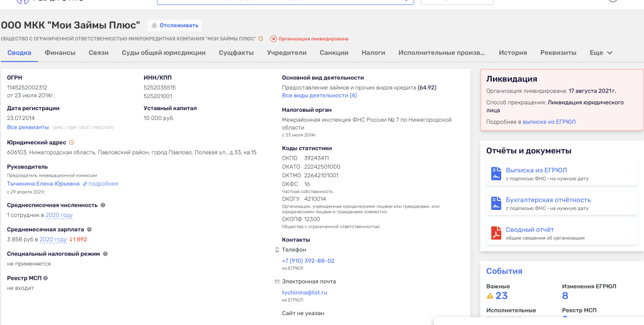Click the 23 important events count
The image size is (644, 325).
click(x=501, y=296)
